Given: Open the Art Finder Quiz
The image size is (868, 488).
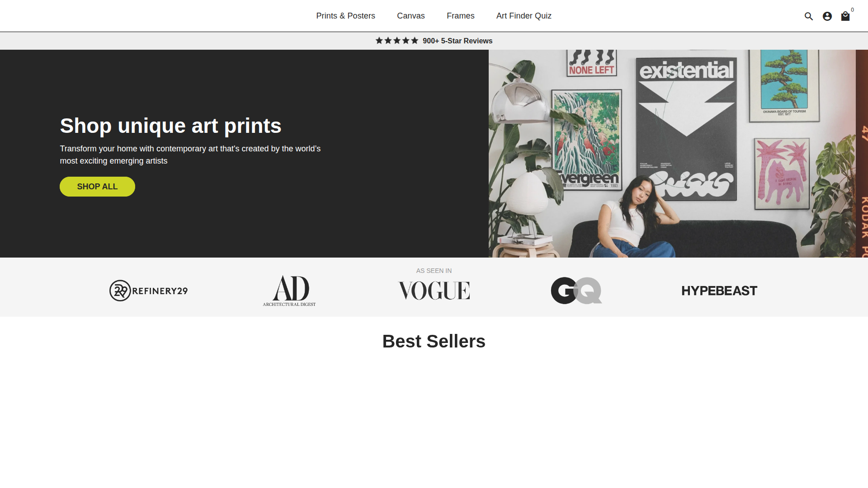Looking at the screenshot, I should click(524, 16).
